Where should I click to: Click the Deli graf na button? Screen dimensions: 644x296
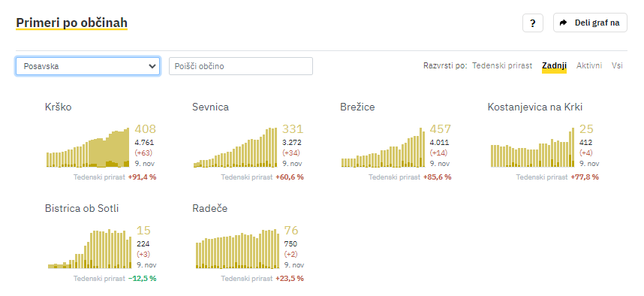coord(590,23)
